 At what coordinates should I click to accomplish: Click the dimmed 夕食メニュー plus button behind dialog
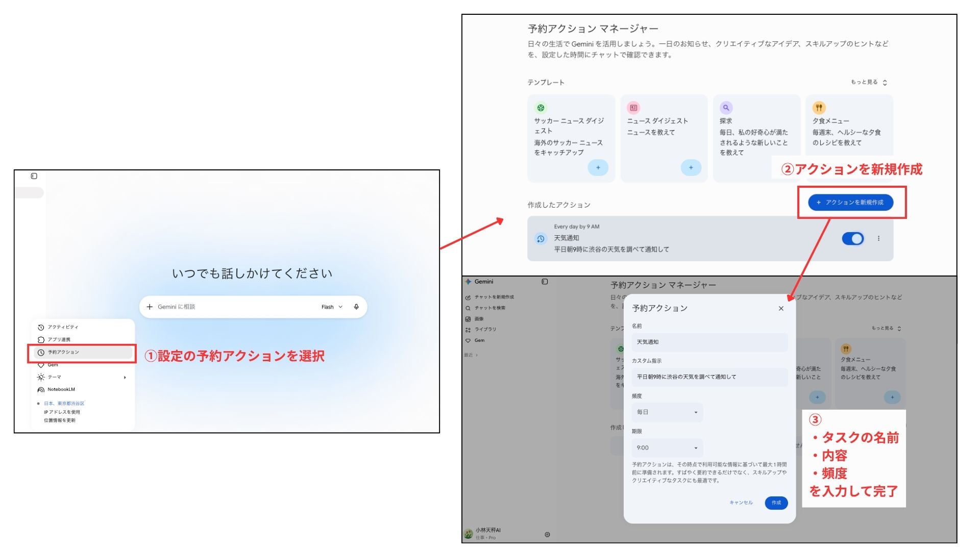pos(892,397)
